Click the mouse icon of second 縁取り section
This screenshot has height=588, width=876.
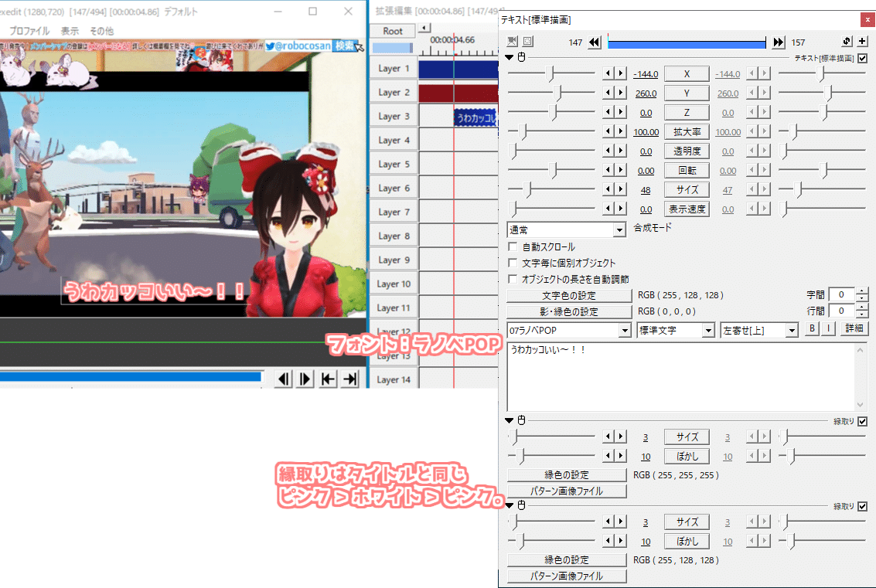point(522,505)
